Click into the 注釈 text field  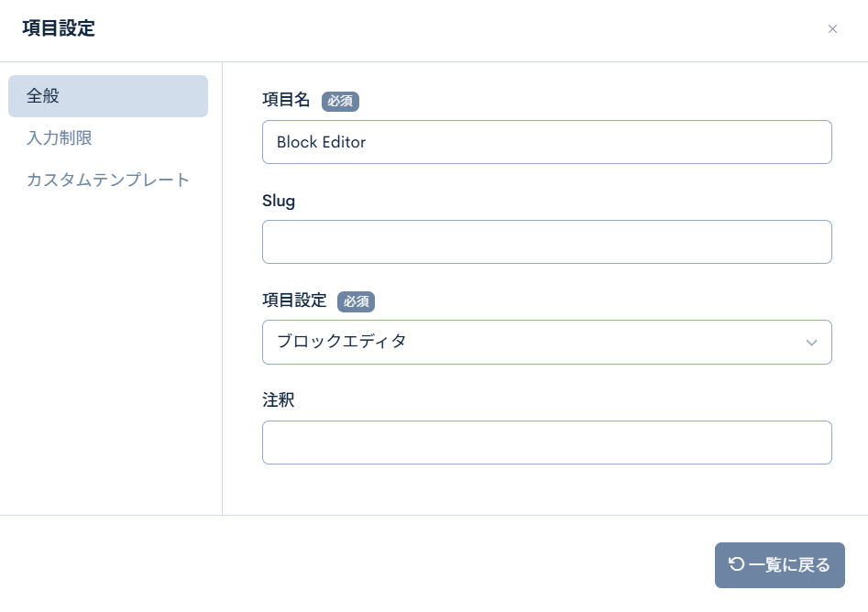(x=546, y=443)
